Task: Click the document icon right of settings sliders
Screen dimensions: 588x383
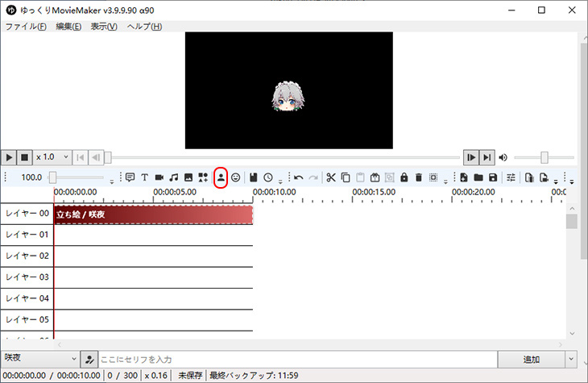Action: point(529,177)
